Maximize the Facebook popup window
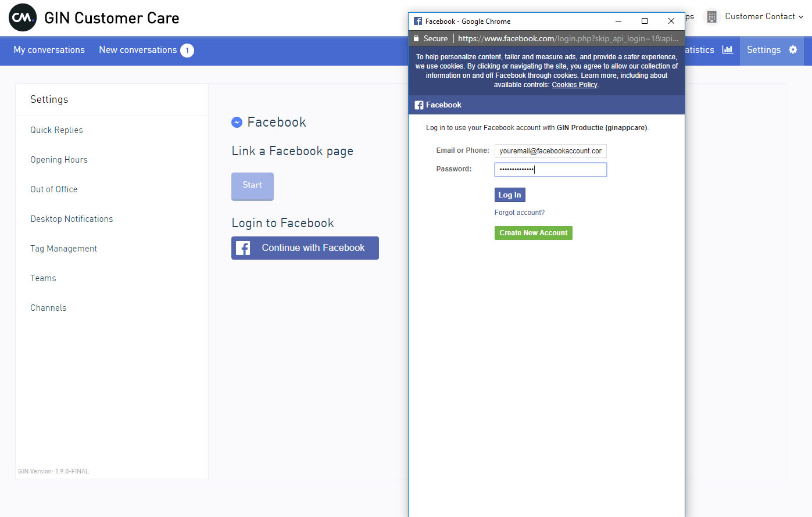The height and width of the screenshot is (517, 812). click(x=645, y=21)
